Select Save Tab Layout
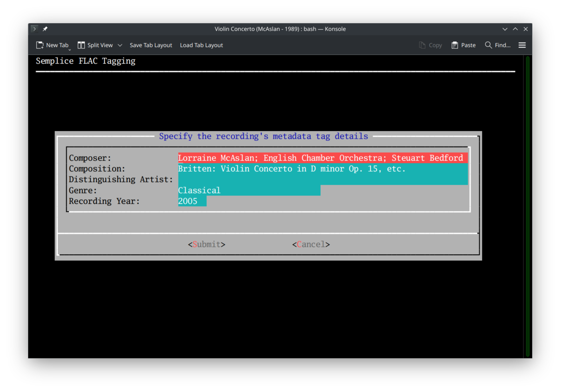 (151, 45)
